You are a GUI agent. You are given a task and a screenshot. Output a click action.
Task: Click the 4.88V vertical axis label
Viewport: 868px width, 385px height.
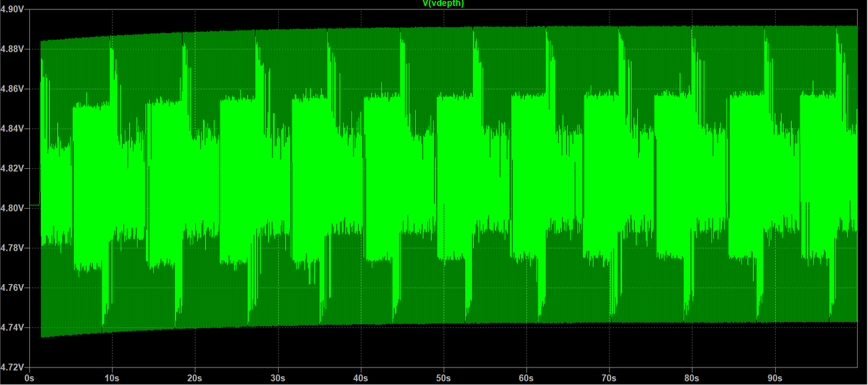pyautogui.click(x=14, y=49)
